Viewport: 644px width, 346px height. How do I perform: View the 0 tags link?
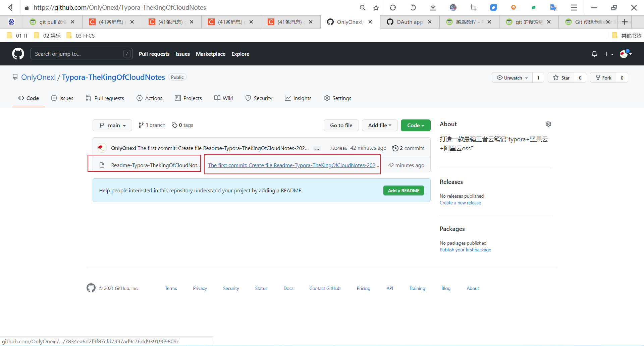click(x=182, y=125)
